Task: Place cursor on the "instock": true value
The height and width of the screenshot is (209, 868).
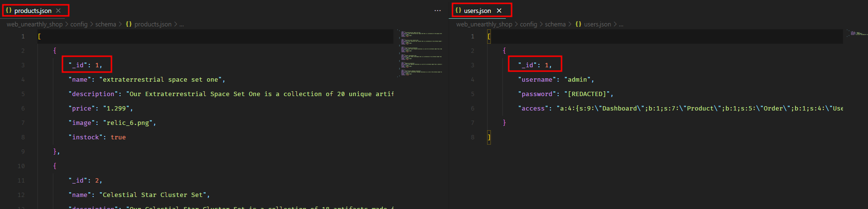Action: (118, 137)
